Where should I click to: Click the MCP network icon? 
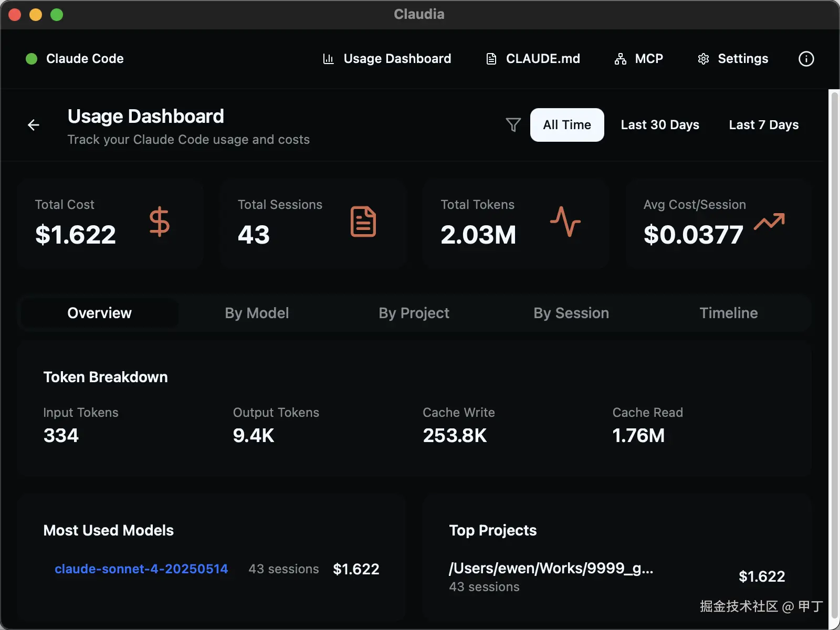coord(621,59)
